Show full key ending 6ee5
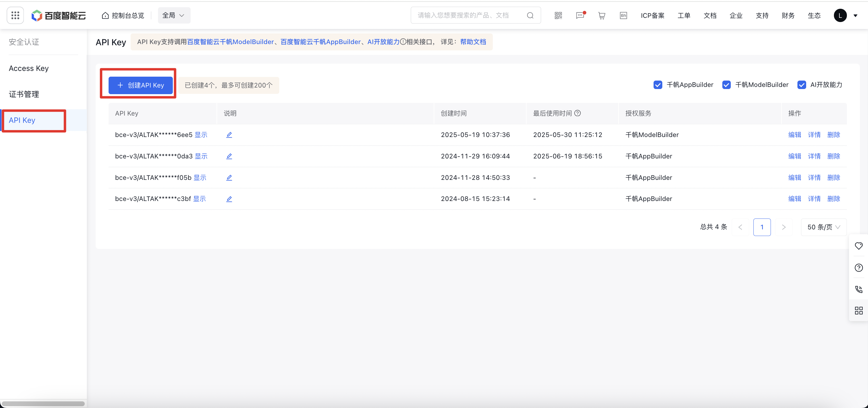 (x=201, y=135)
